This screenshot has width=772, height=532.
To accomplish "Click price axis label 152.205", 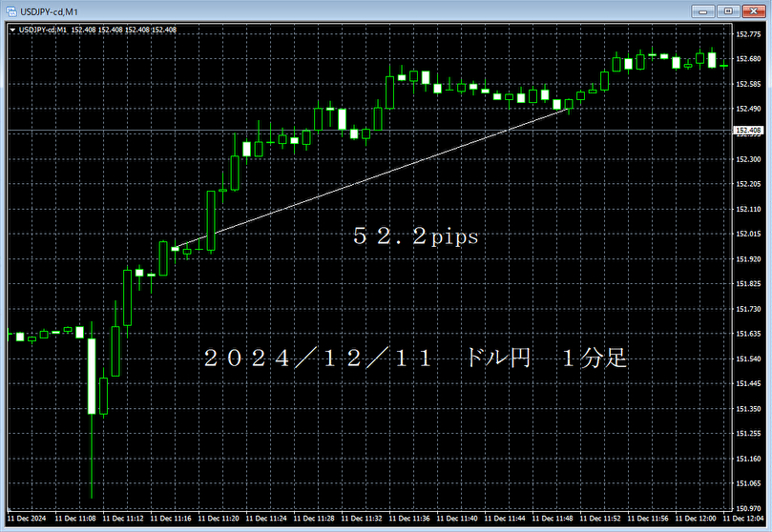I will (748, 184).
